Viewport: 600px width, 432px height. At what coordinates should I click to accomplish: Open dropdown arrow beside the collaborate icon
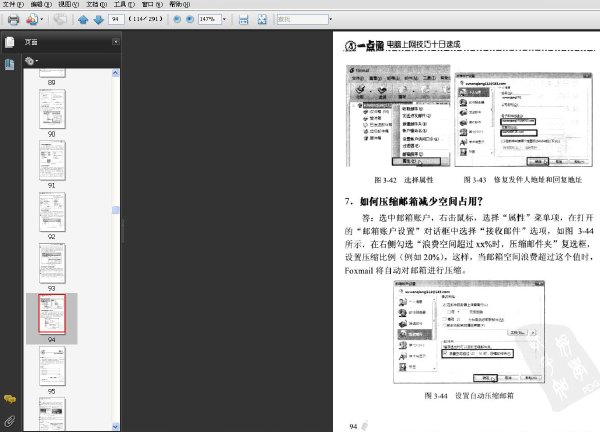pyautogui.click(x=42, y=19)
